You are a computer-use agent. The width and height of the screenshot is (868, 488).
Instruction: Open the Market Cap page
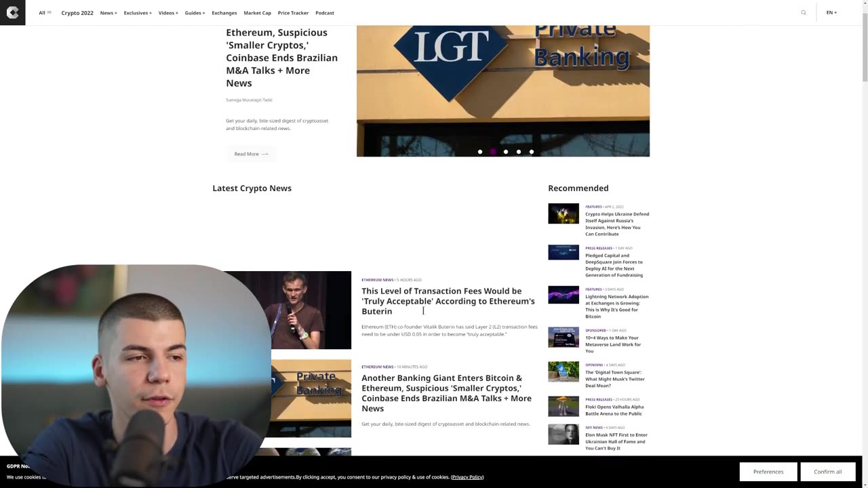click(x=257, y=12)
